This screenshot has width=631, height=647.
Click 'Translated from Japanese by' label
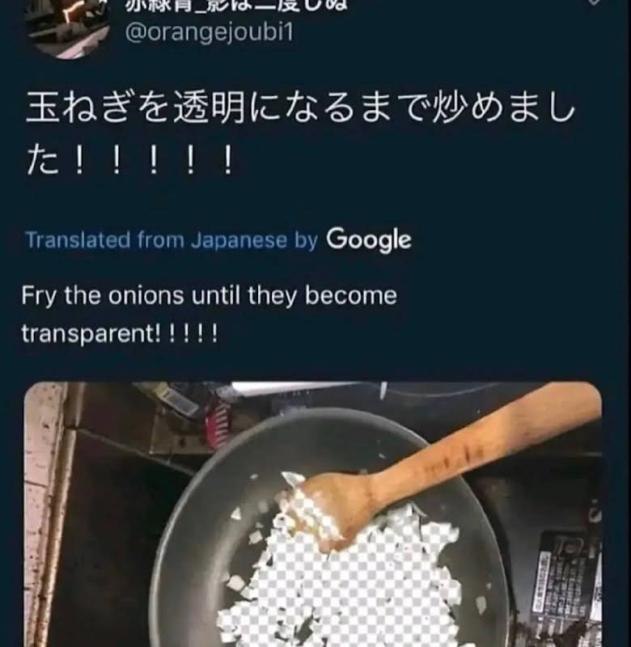(171, 240)
